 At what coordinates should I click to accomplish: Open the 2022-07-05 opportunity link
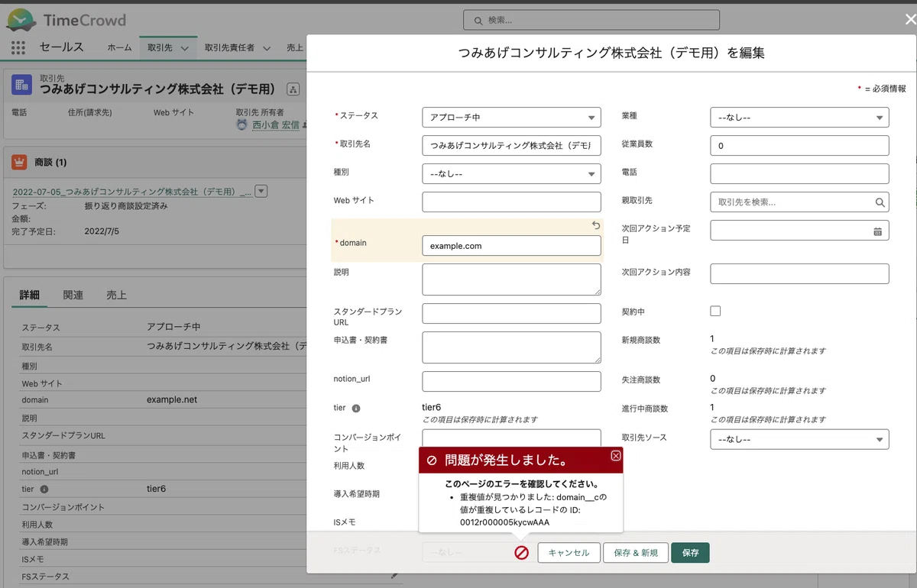[132, 192]
